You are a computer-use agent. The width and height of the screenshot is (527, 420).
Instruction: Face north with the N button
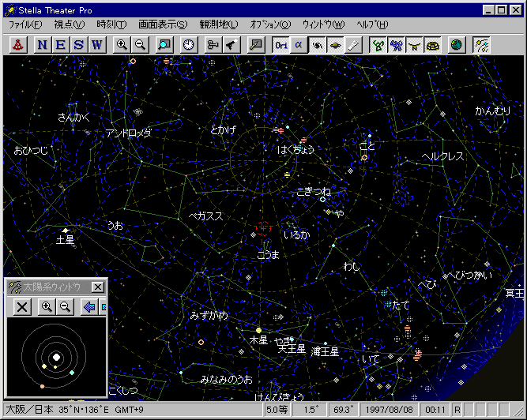(43, 45)
